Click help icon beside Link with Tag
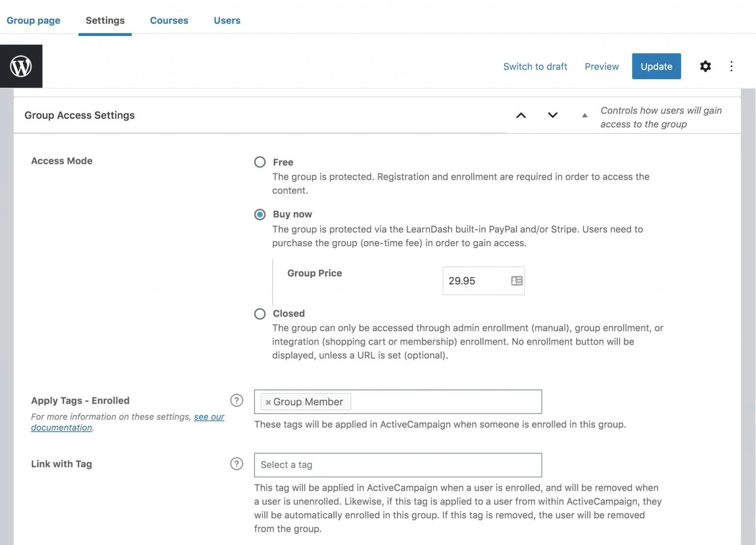Image resolution: width=756 pixels, height=545 pixels. 237,464
